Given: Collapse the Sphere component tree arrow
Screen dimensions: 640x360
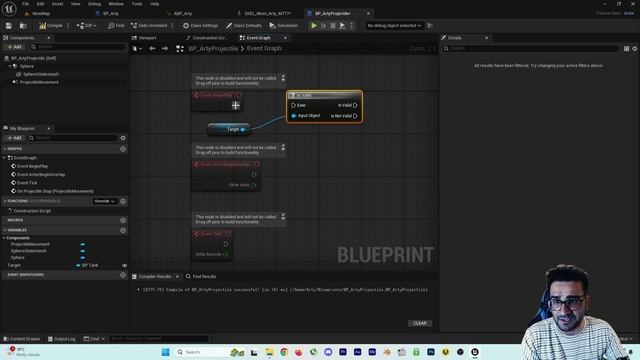Looking at the screenshot, I should (x=10, y=66).
